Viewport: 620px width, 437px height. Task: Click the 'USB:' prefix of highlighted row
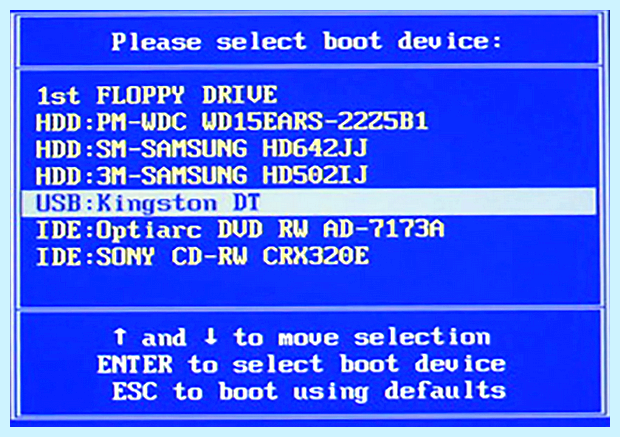point(65,203)
